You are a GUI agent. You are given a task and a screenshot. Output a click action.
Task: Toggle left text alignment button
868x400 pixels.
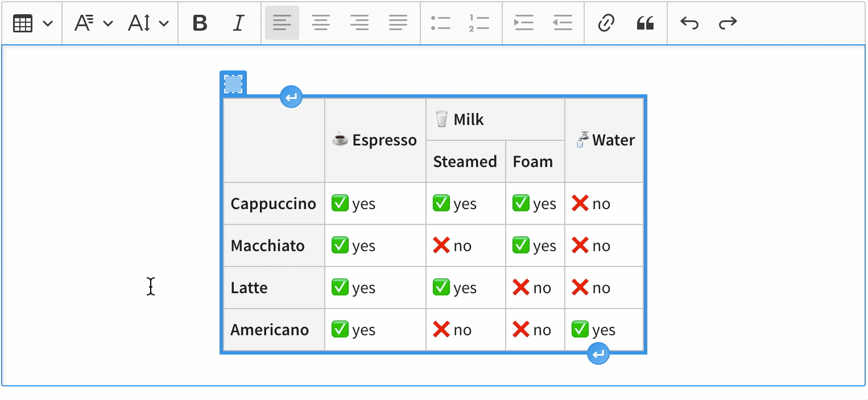pos(282,23)
